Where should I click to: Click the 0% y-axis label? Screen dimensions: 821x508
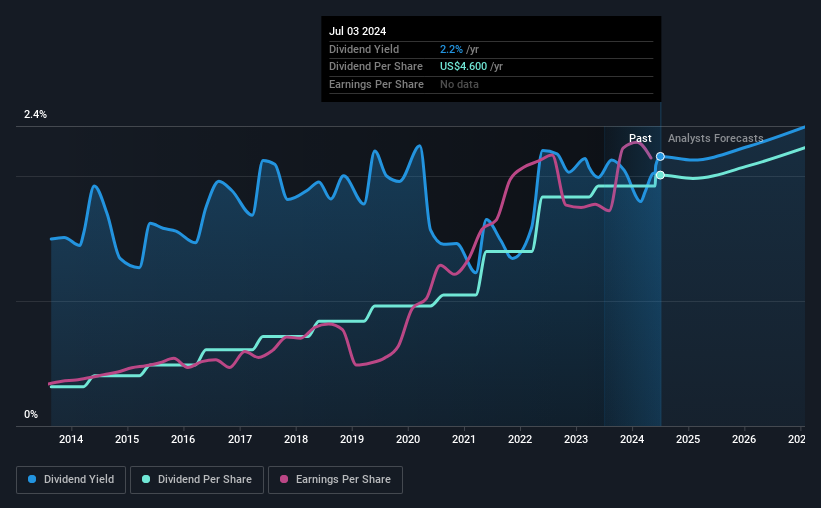[x=31, y=414]
